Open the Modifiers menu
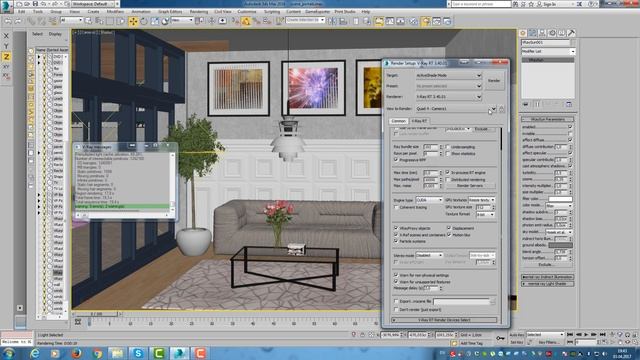640x360 pixels. pos(116,12)
